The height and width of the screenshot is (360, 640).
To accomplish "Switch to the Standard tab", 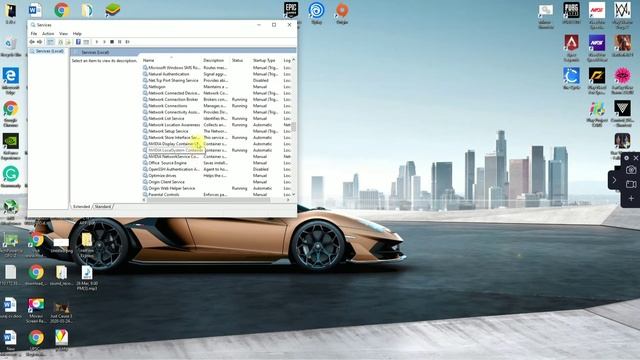I will pyautogui.click(x=103, y=207).
